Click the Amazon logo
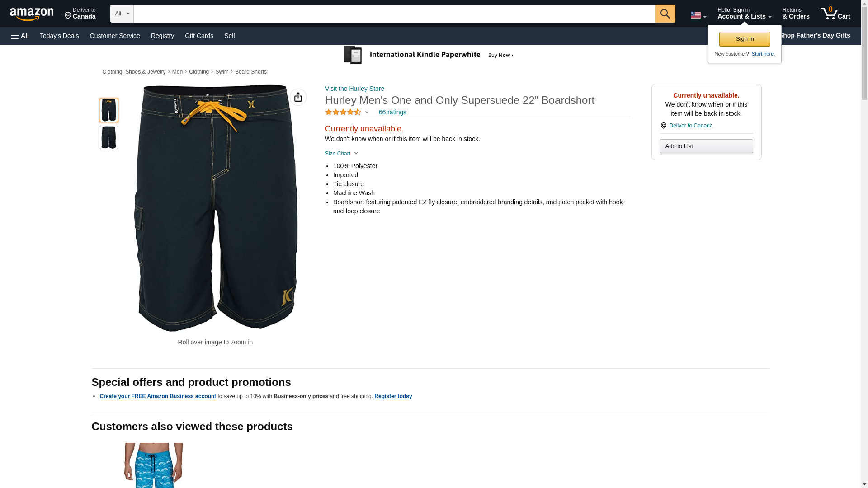The image size is (868, 488). pyautogui.click(x=32, y=14)
